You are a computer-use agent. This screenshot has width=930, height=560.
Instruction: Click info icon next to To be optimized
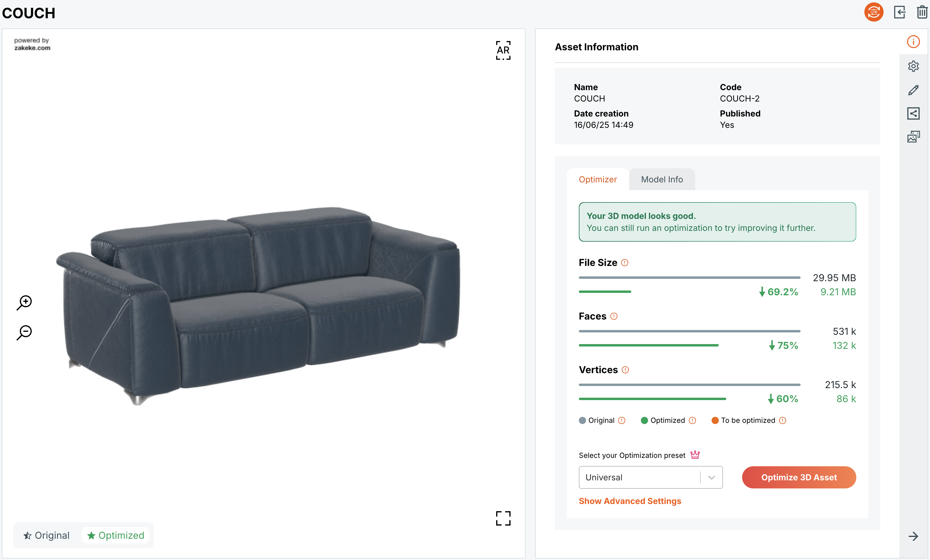pos(782,420)
